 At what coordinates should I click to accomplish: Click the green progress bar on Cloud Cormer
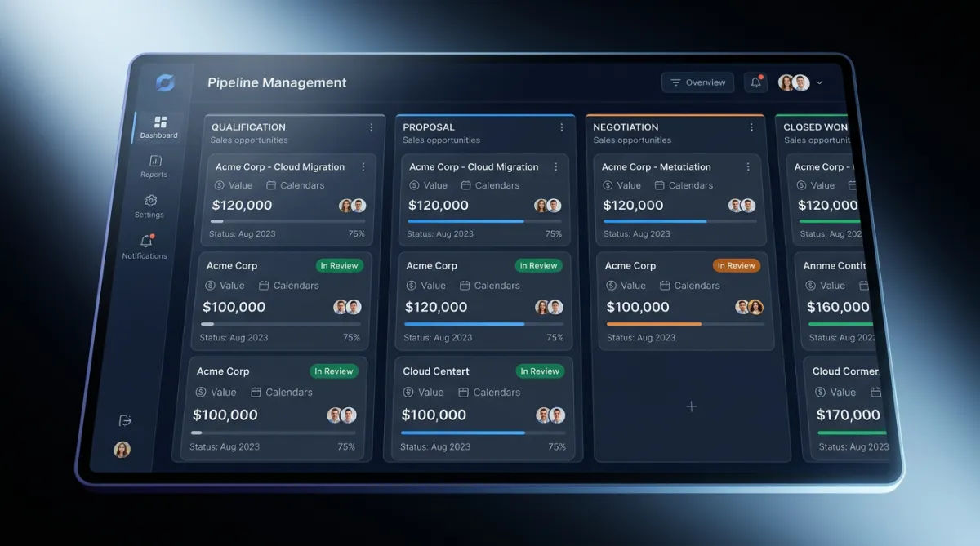click(x=853, y=433)
